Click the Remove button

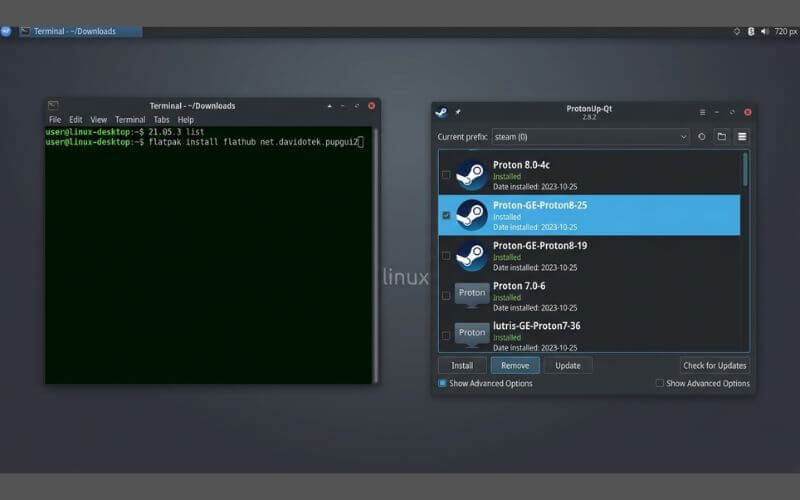[x=515, y=365]
